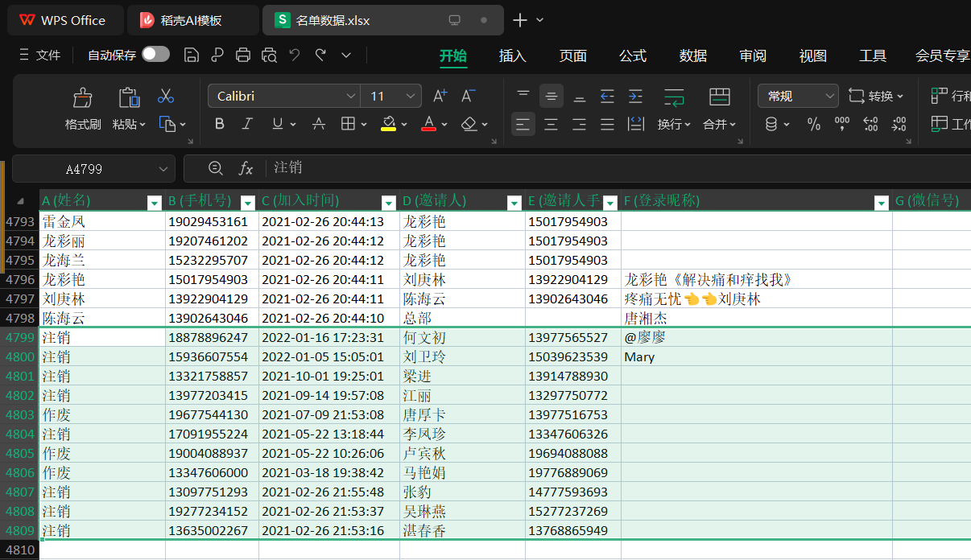Toggle Bold formatting
This screenshot has width=971, height=560.
pyautogui.click(x=220, y=124)
